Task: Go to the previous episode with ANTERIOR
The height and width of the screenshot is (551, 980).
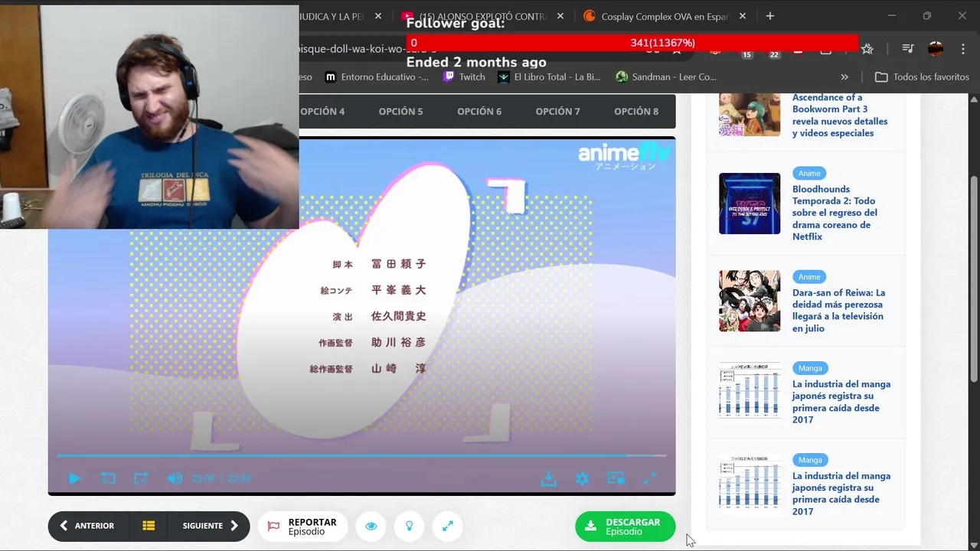Action: click(87, 526)
